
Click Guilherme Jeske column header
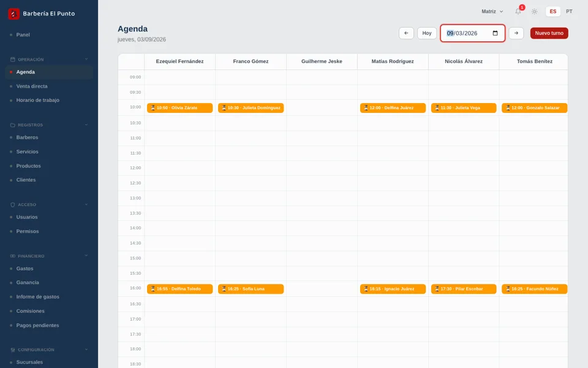coord(322,61)
